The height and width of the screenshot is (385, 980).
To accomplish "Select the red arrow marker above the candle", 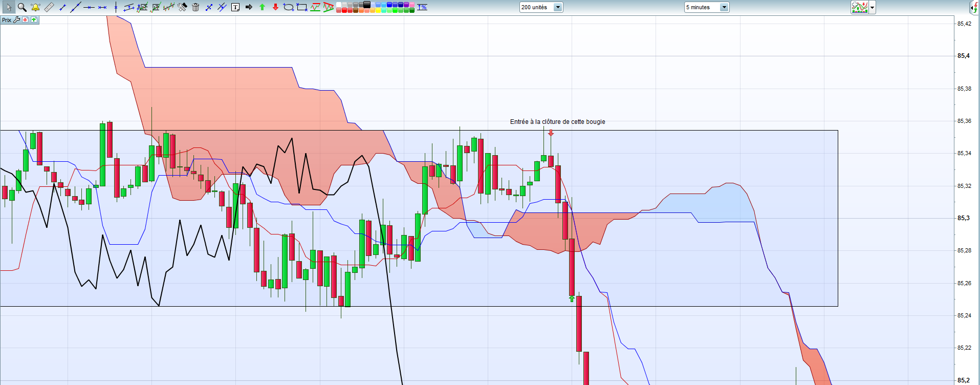I will point(551,133).
